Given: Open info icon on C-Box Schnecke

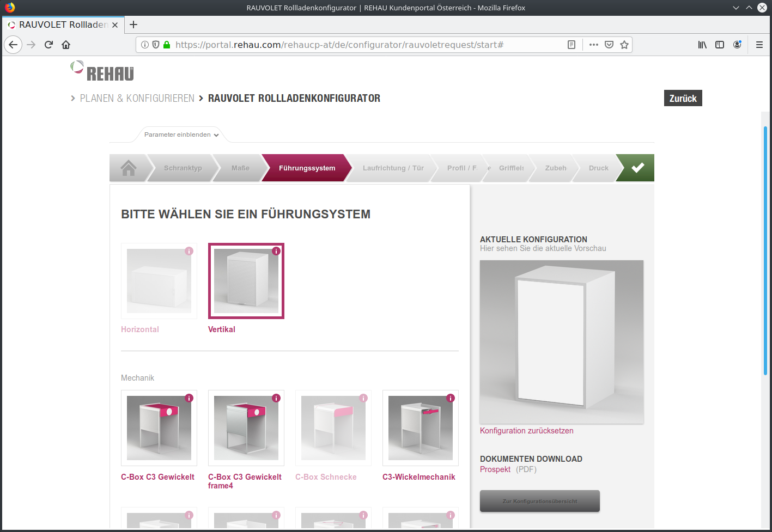Looking at the screenshot, I should pos(363,398).
